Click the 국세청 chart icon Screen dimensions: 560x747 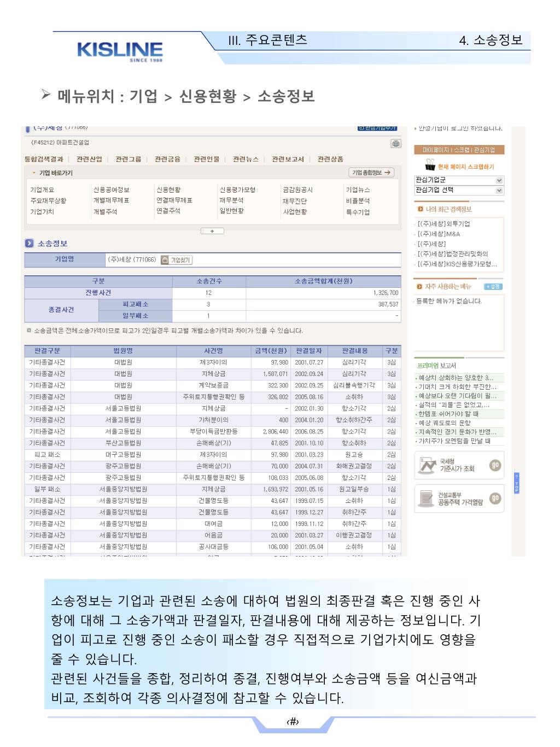pyautogui.click(x=426, y=466)
